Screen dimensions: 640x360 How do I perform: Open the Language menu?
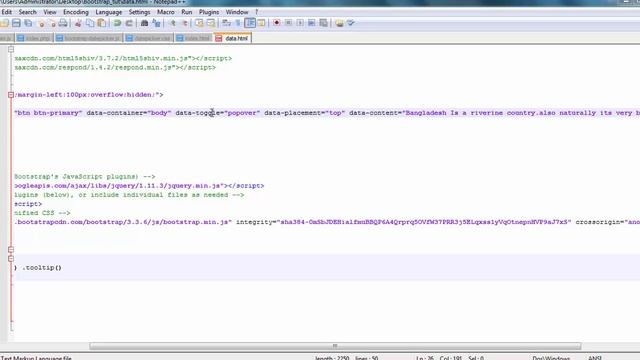(x=108, y=12)
